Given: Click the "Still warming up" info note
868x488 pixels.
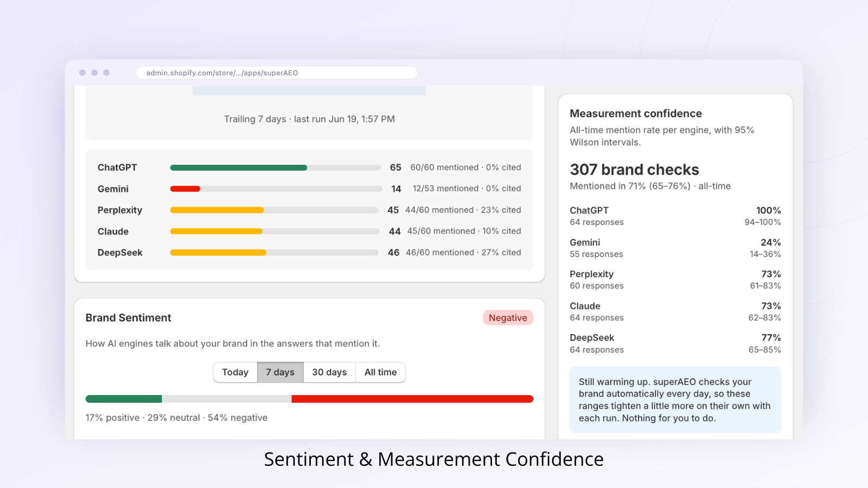Looking at the screenshot, I should click(x=675, y=400).
